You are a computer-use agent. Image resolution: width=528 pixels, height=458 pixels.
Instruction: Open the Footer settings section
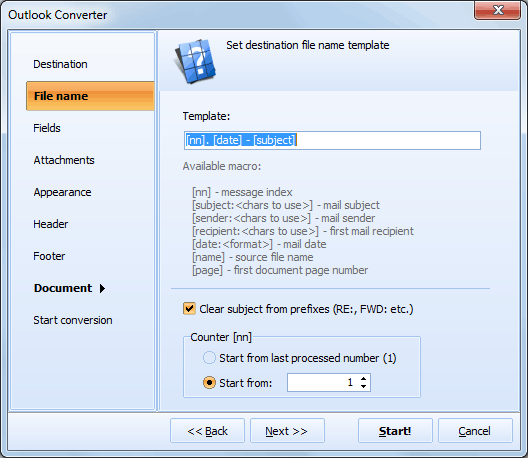49,256
